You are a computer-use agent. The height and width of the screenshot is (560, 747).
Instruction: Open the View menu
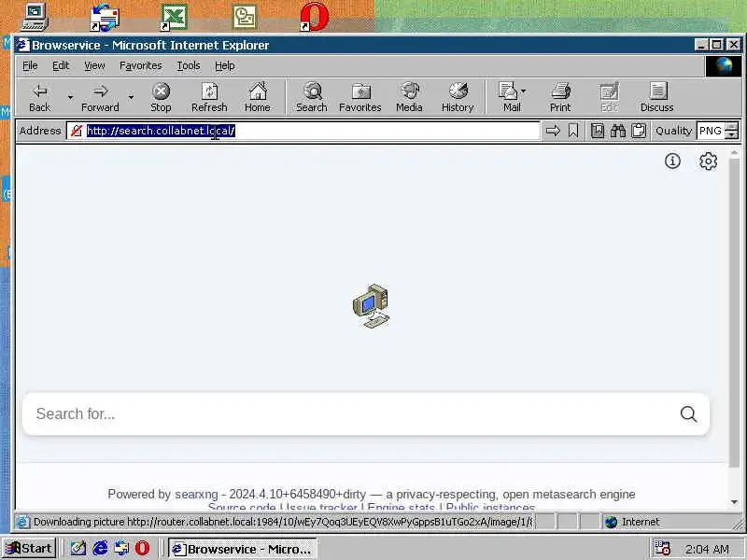pos(94,65)
